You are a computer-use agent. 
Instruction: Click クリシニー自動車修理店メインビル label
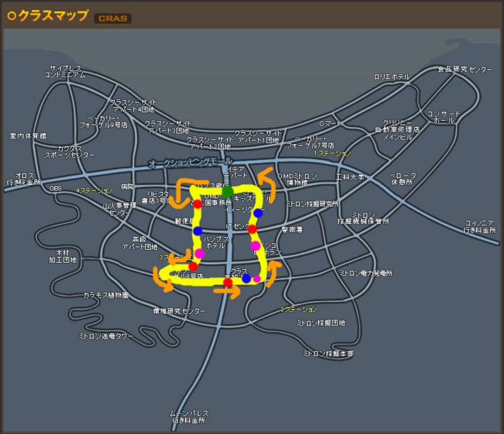398,130
